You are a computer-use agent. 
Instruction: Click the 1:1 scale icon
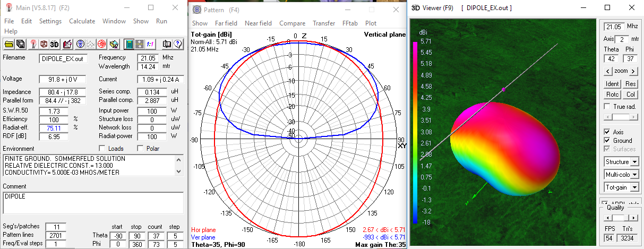150,44
